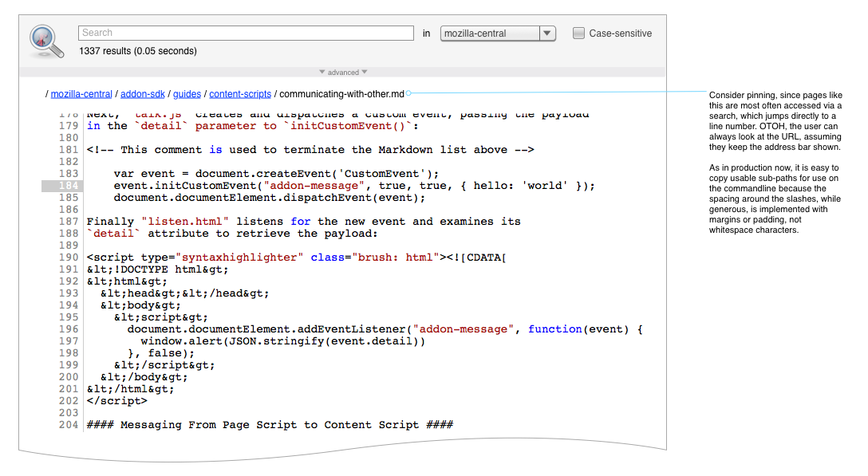
Task: Click line number 204
Action: 69,425
